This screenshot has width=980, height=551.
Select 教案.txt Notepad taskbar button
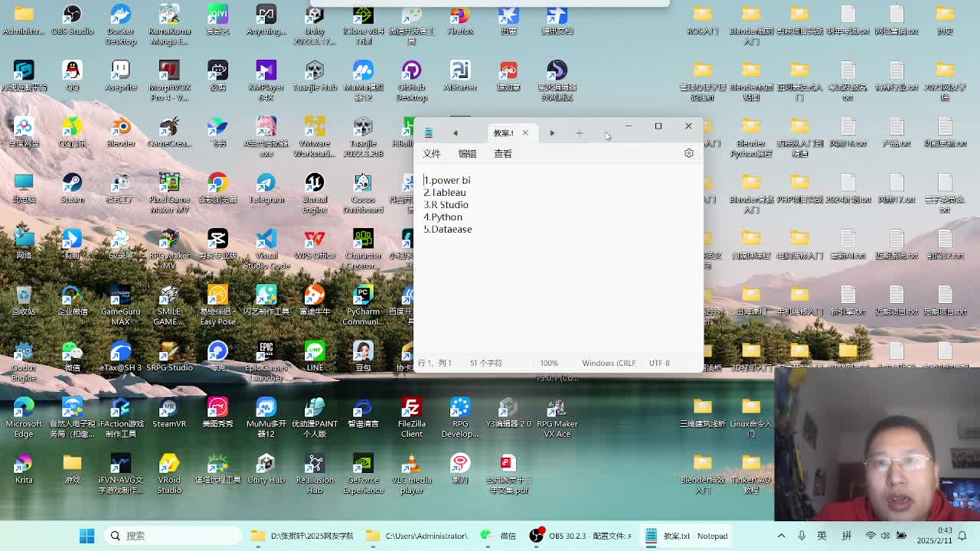[688, 536]
